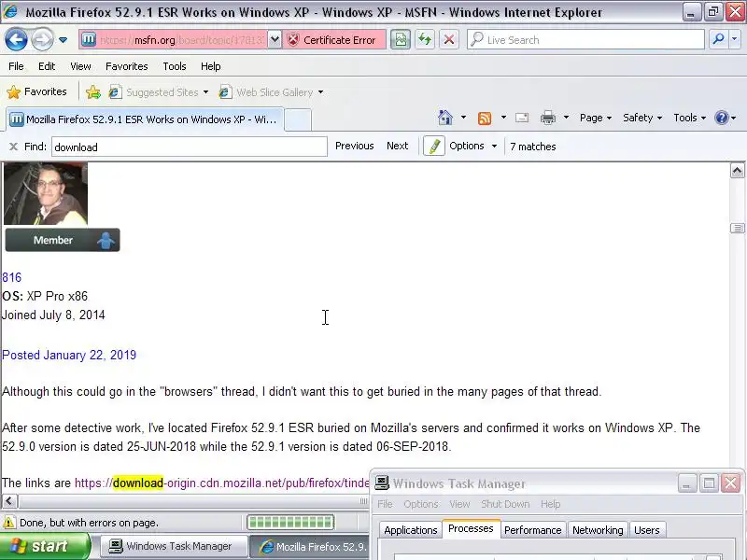Open the Edit menu

pos(47,66)
